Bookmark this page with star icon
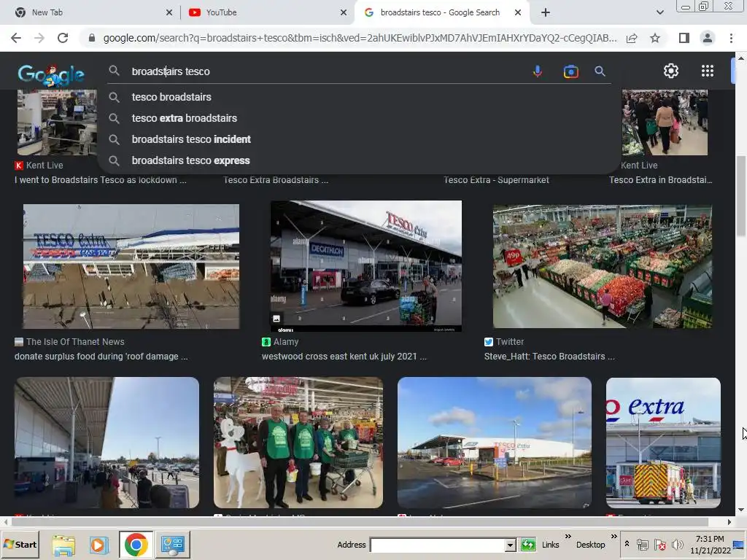This screenshot has width=747, height=560. coord(655,38)
